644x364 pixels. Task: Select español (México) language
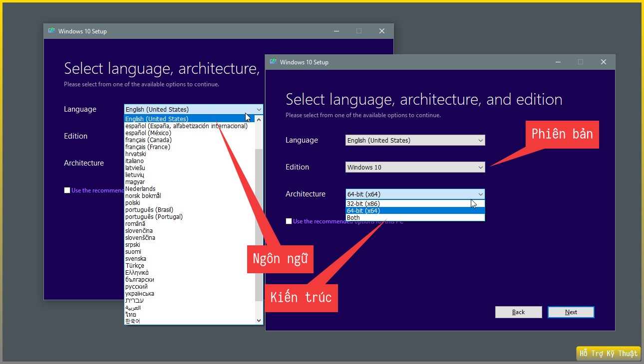point(189,133)
